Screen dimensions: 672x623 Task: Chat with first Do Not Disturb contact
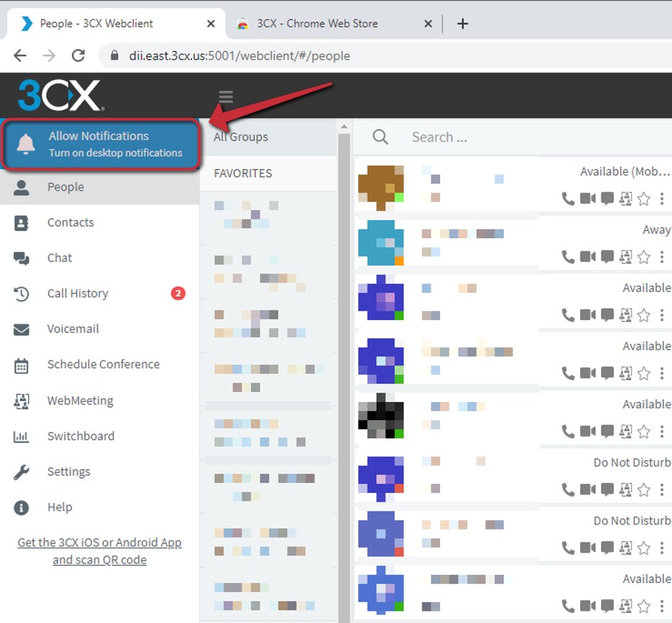(607, 489)
